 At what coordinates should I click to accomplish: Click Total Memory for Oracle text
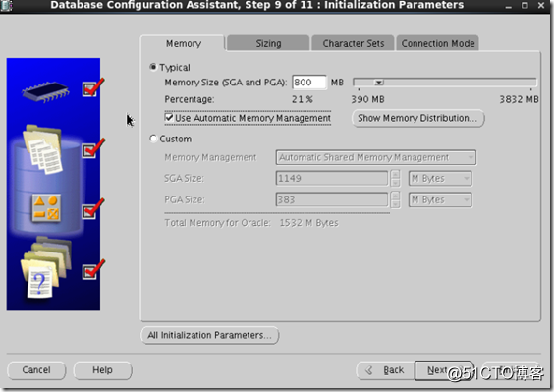(251, 223)
